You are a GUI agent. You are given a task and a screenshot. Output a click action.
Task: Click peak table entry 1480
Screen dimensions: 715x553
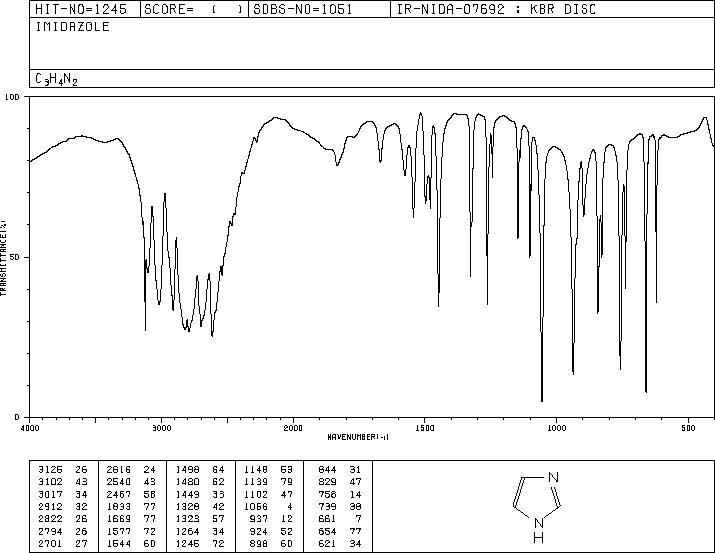pos(187,482)
